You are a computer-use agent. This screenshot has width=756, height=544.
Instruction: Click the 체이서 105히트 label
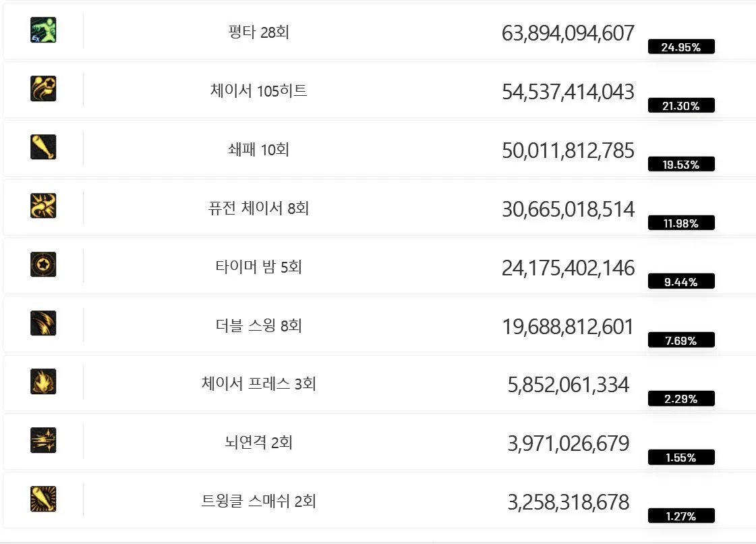259,91
